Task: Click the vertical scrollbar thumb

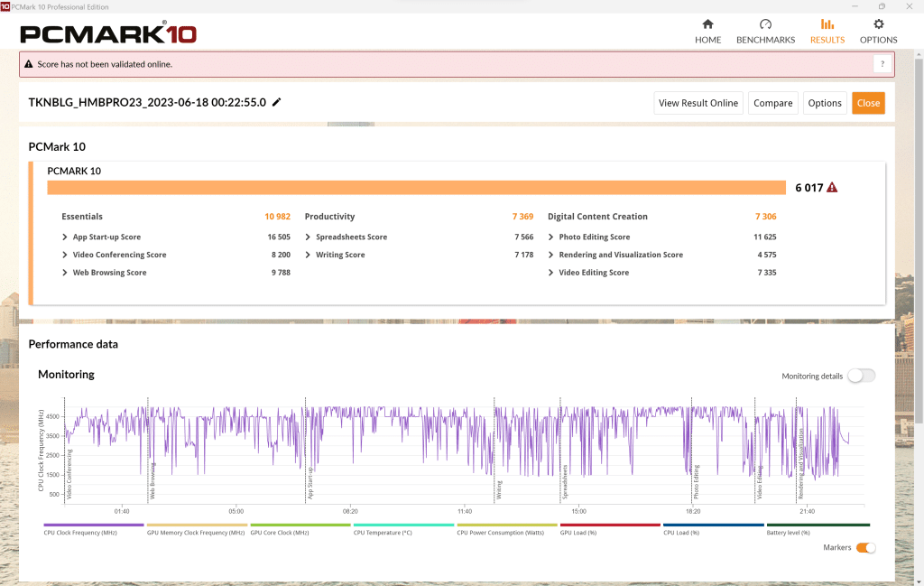Action: click(x=919, y=240)
